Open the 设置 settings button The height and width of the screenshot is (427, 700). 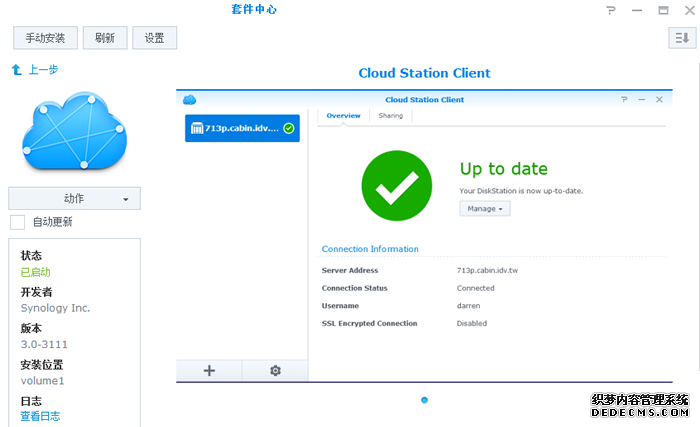point(154,38)
